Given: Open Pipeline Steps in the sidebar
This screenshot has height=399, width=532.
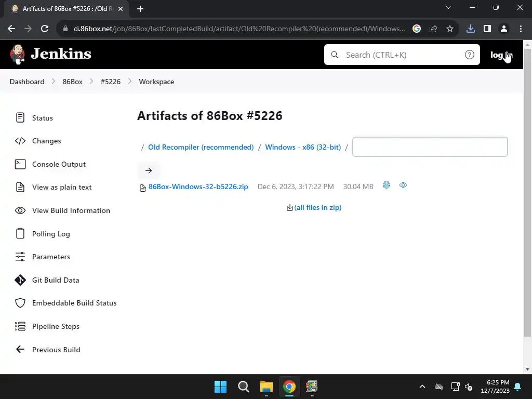Looking at the screenshot, I should [x=47, y=326].
